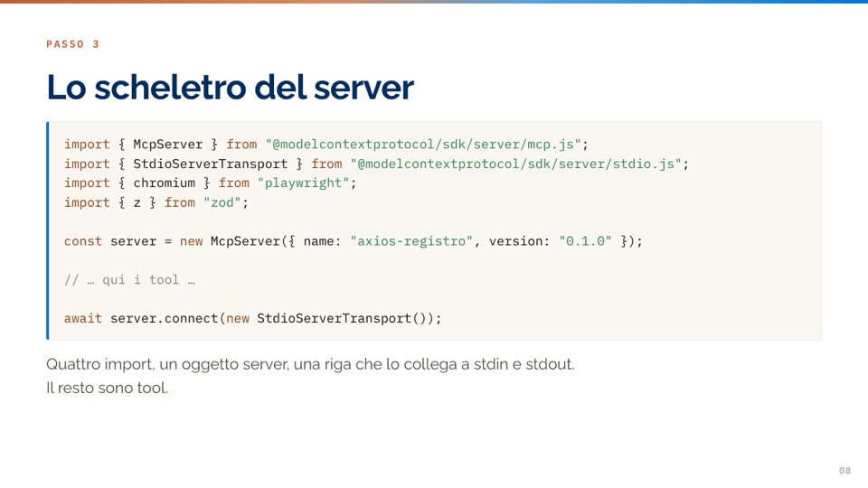Click the import McpServer code line

point(326,145)
